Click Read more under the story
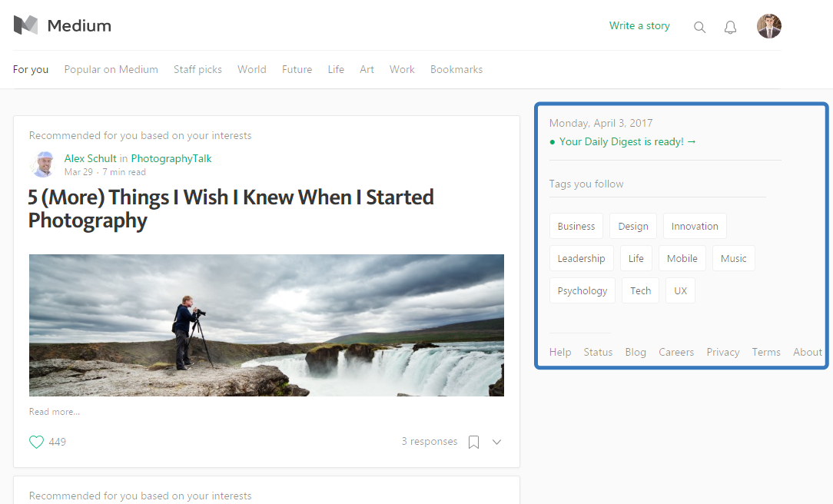 (x=55, y=412)
